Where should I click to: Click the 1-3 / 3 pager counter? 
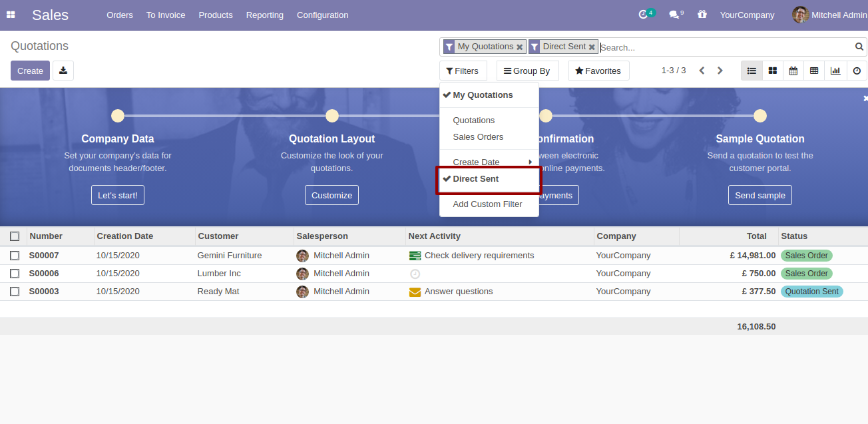(673, 71)
